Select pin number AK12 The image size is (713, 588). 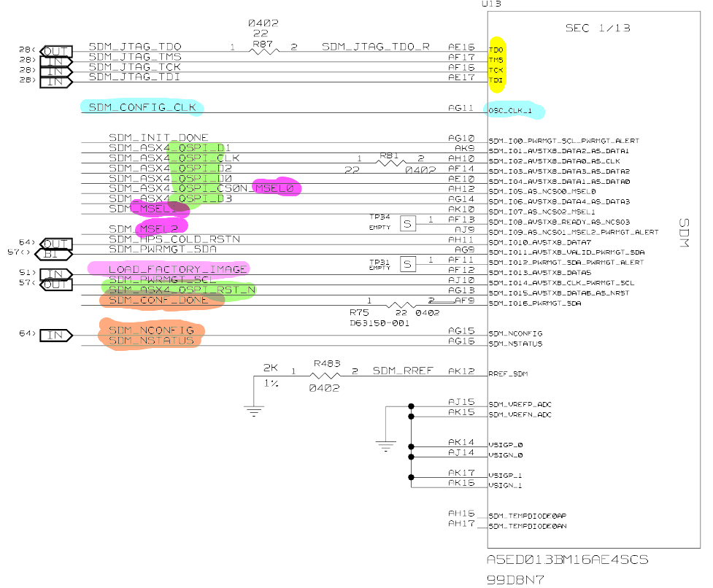461,371
